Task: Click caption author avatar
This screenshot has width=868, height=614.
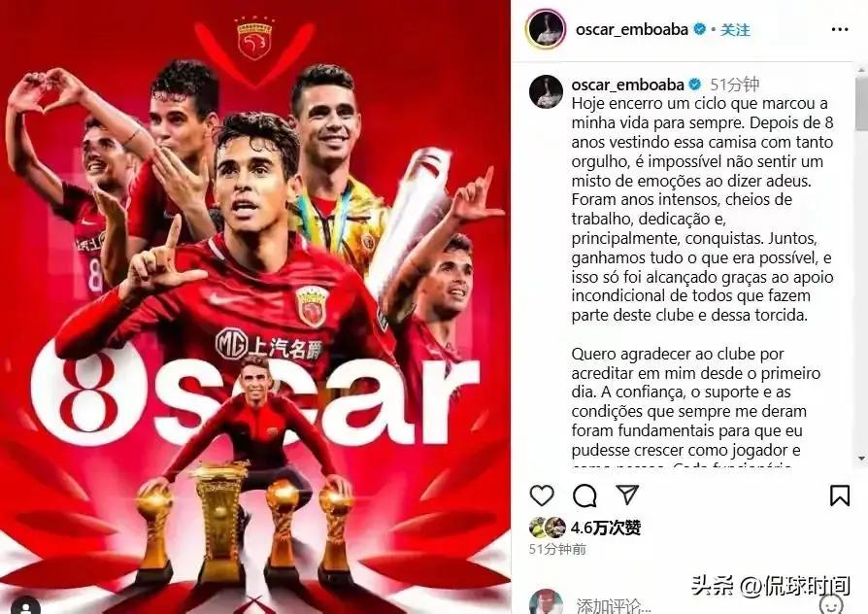Action: point(546,91)
